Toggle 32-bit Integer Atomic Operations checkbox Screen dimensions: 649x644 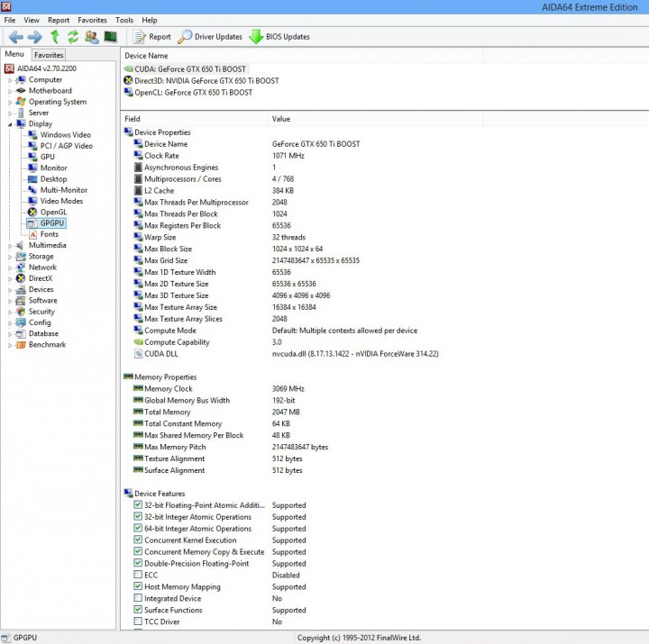coord(138,516)
